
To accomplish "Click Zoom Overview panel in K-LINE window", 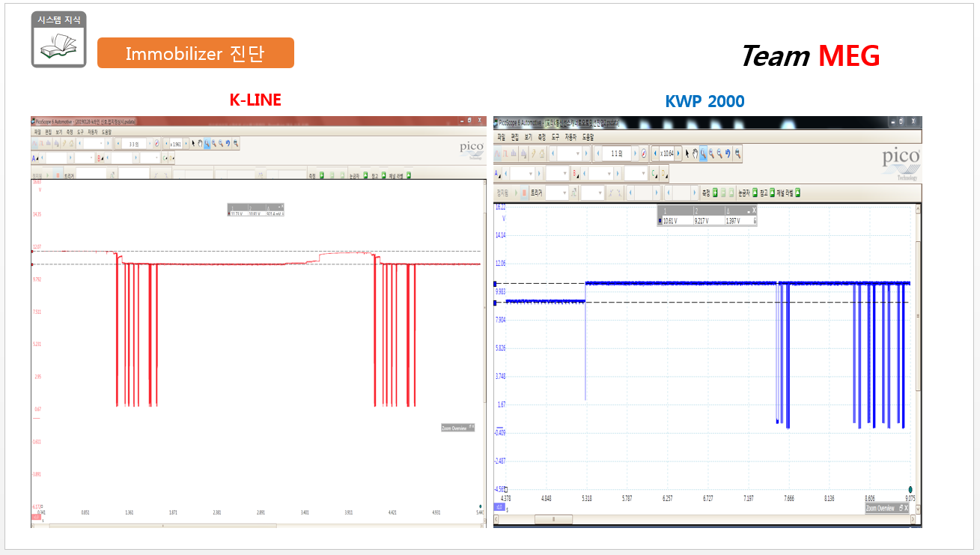I will click(457, 428).
